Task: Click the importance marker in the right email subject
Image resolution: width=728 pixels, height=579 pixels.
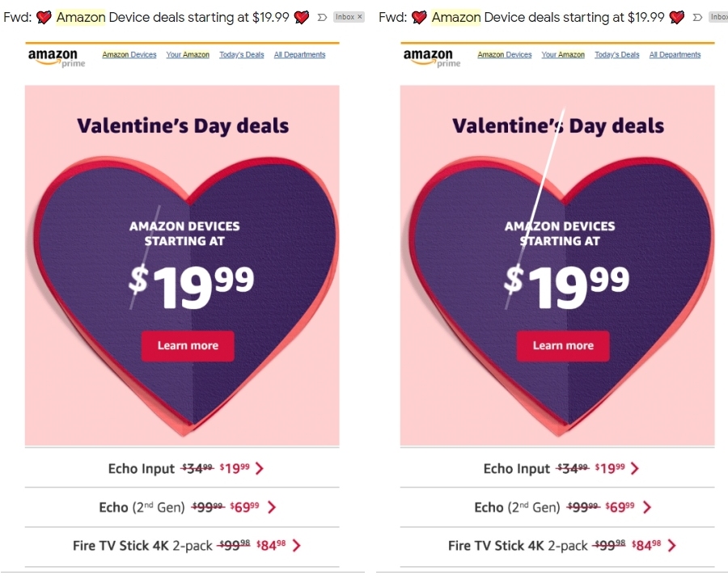Action: pos(697,17)
